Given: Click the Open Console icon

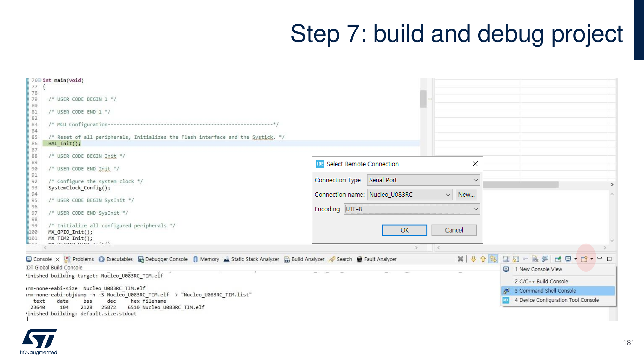Looking at the screenshot, I should pyautogui.click(x=584, y=259).
